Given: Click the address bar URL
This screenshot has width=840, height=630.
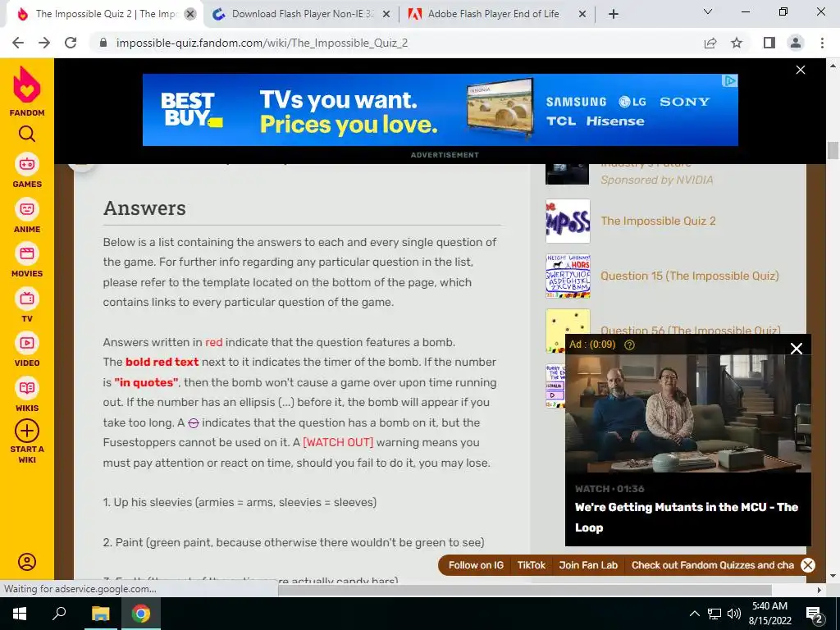Looking at the screenshot, I should point(262,43).
